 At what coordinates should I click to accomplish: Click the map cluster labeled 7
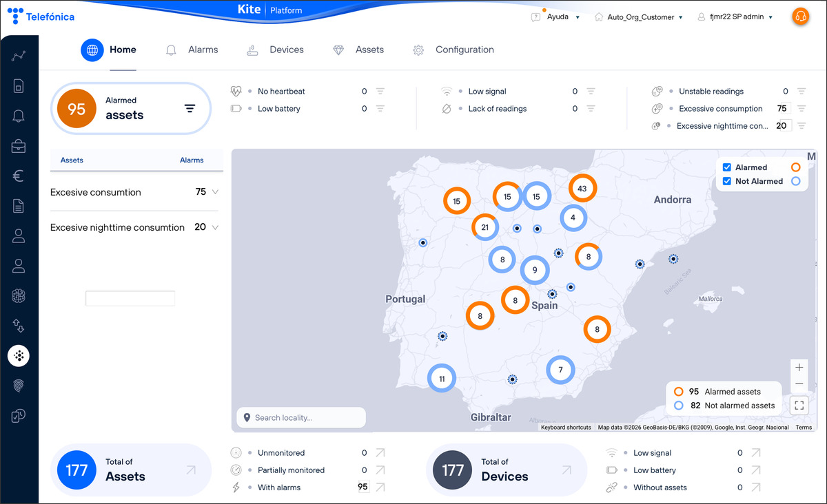click(561, 370)
